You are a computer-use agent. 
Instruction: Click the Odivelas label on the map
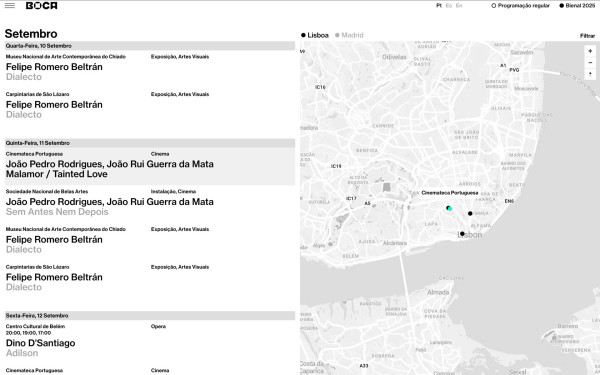click(394, 57)
